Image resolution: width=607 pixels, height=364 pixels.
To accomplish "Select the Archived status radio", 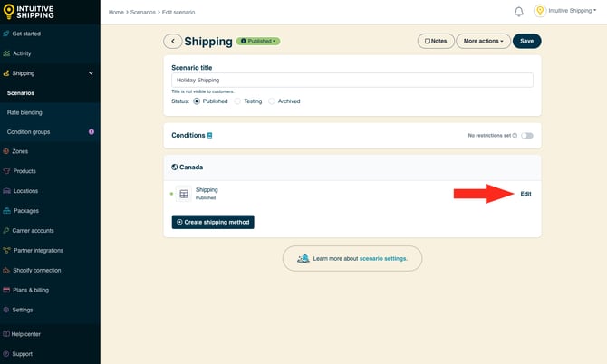I will pyautogui.click(x=272, y=101).
